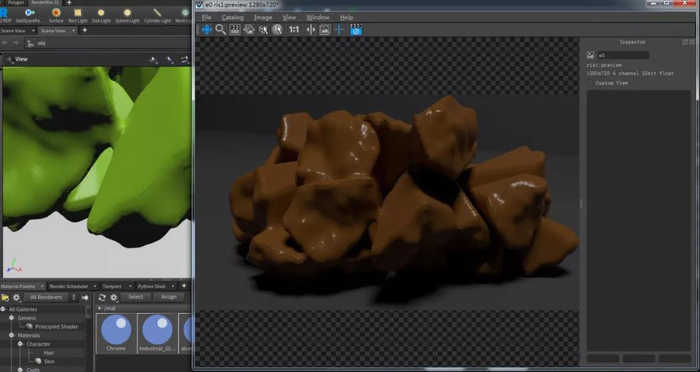
Task: Open gear settings next to Select button
Action: click(114, 297)
